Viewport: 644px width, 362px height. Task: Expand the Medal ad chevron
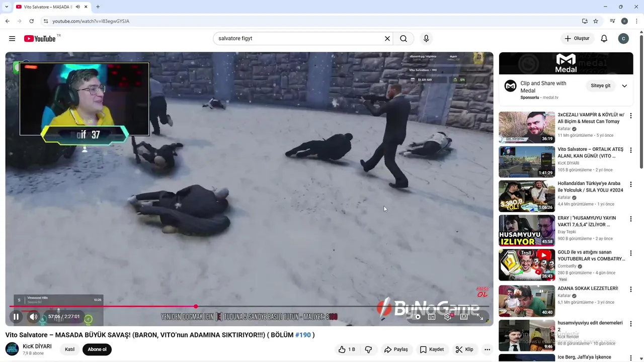click(624, 86)
